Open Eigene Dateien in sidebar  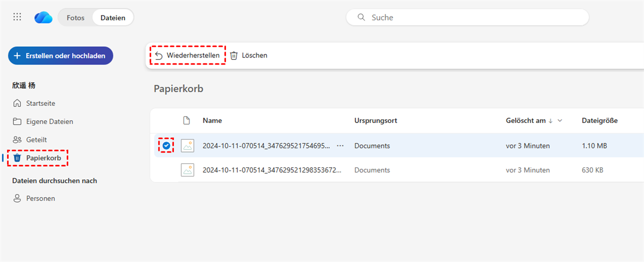pyautogui.click(x=49, y=121)
